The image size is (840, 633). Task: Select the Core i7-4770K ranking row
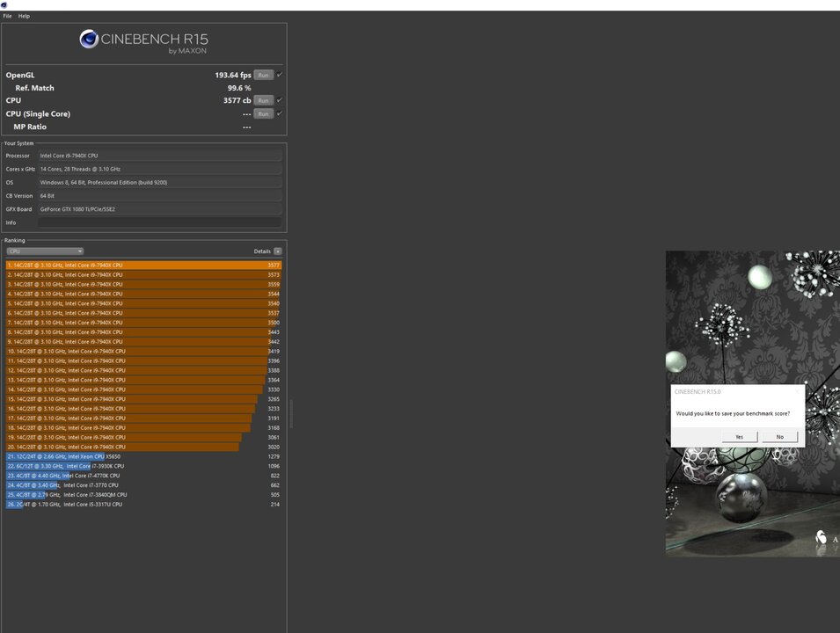click(143, 476)
